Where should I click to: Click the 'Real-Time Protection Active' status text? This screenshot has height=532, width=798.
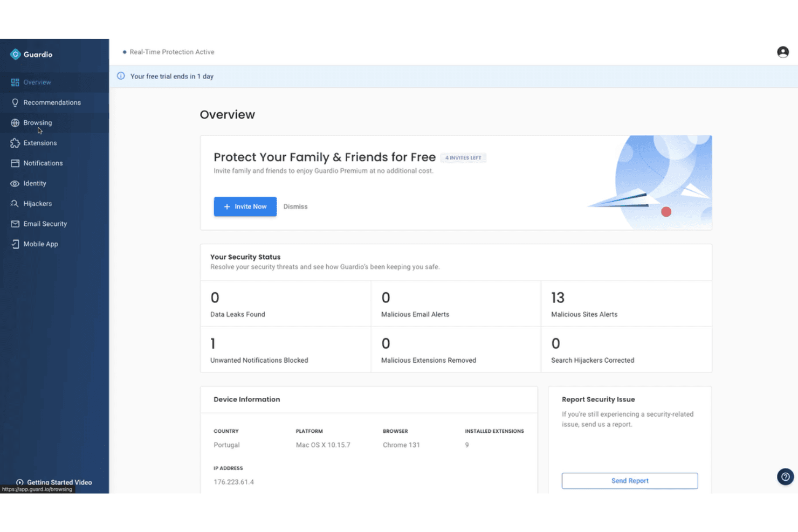click(x=172, y=52)
